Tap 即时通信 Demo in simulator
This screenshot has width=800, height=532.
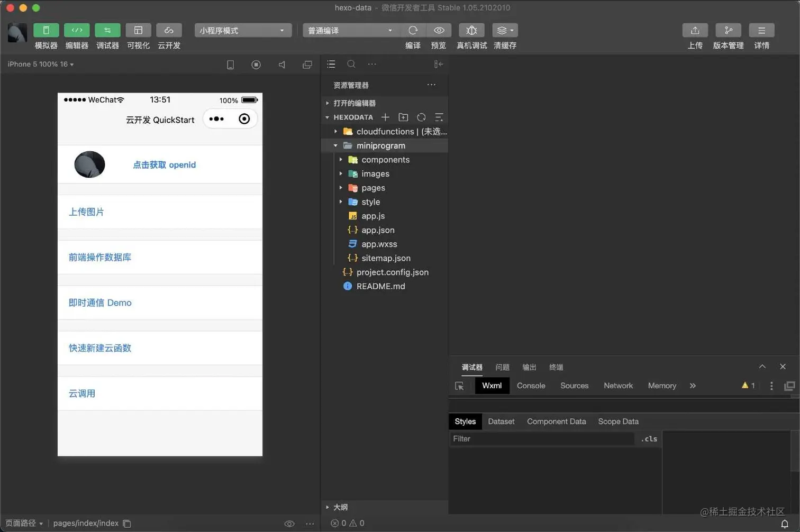point(160,302)
